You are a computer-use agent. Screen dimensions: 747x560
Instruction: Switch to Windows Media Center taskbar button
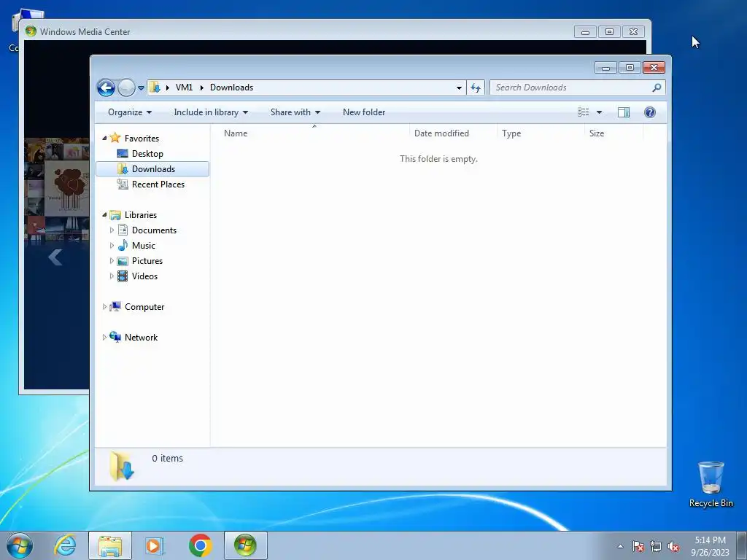click(x=245, y=545)
